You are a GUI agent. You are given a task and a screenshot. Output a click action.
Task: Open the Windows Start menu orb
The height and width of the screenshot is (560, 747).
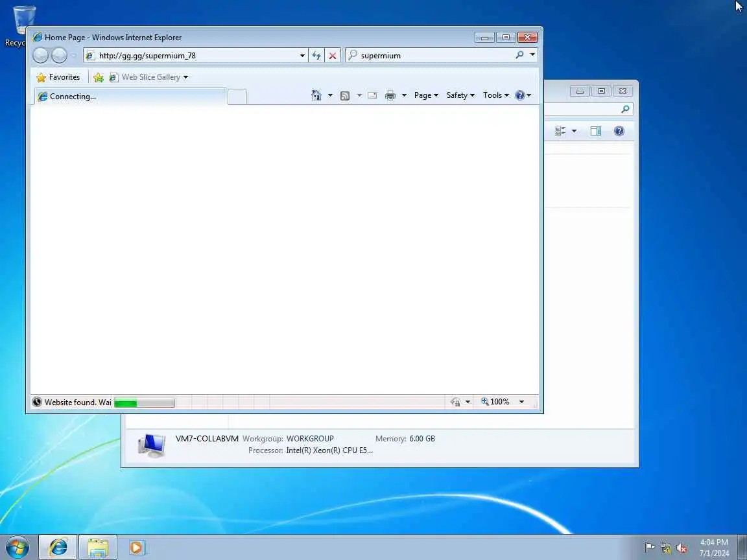(x=18, y=548)
